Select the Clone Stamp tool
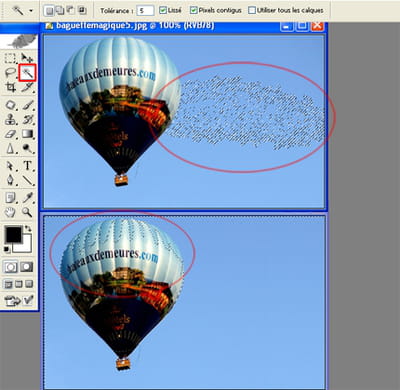 11,119
